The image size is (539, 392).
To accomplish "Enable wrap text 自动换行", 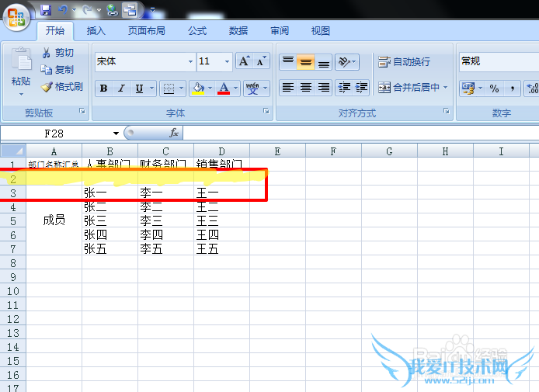I will [404, 62].
